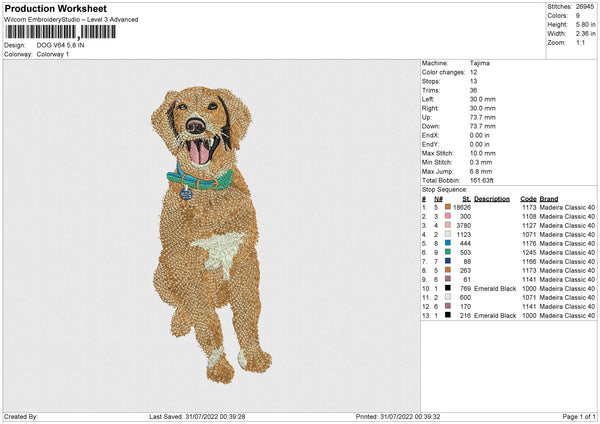Viewport: 600px width, 424px height.
Task: Click the Description column header
Action: (492, 197)
